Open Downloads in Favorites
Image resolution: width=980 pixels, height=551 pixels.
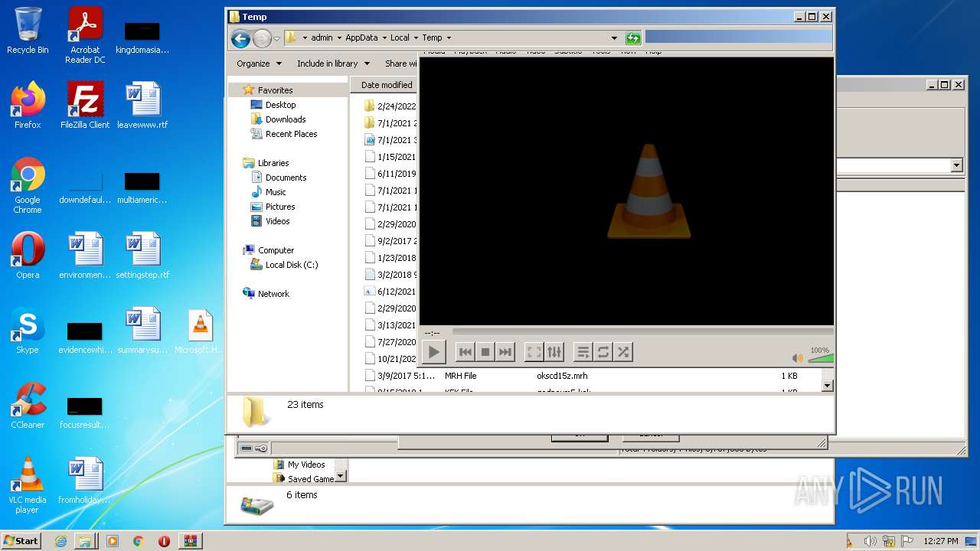286,119
